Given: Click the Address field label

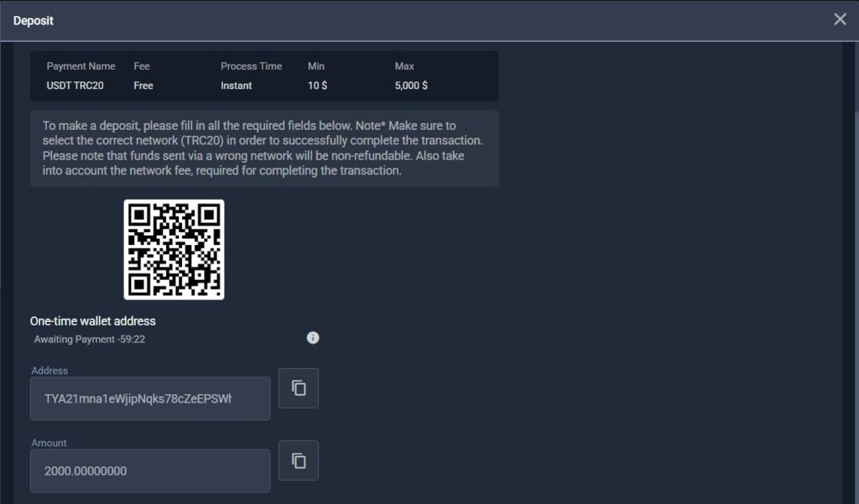Looking at the screenshot, I should tap(49, 371).
